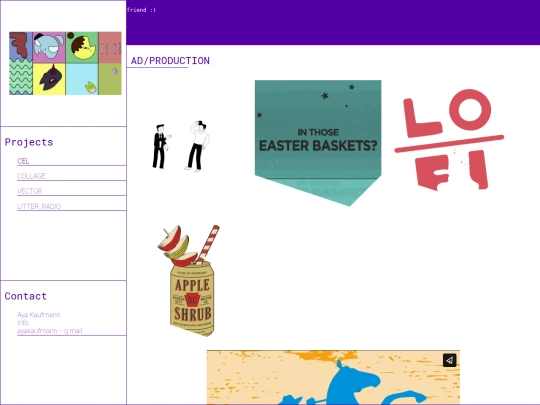Viewport: 540px width, 405px height.
Task: Click the AD/PRODUCTION heading link
Action: point(170,61)
